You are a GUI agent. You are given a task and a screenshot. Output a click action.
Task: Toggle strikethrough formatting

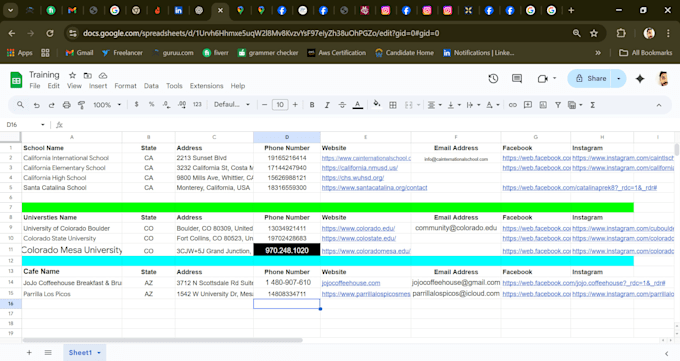342,105
